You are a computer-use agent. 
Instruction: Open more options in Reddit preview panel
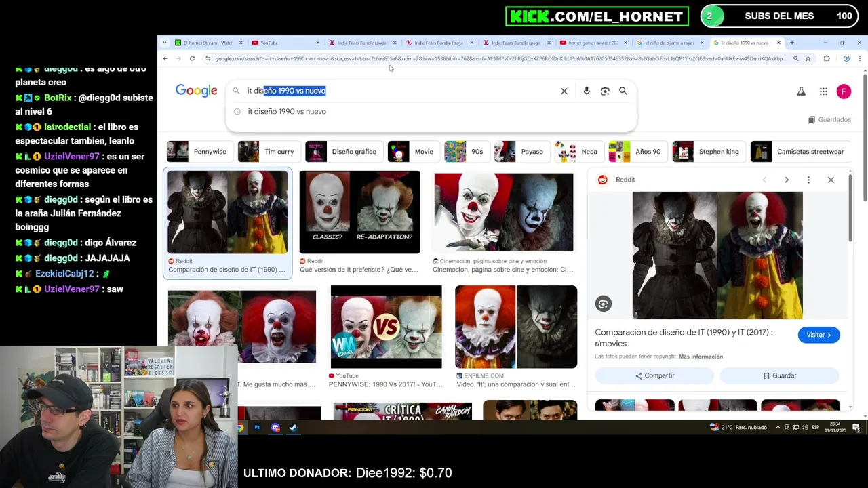(808, 180)
